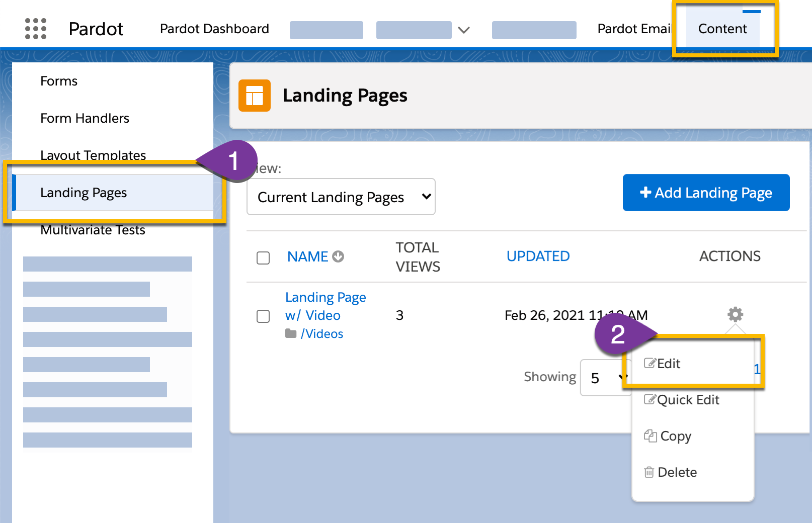Click the folder icon beside /Videos
This screenshot has width=812, height=523.
pos(291,333)
